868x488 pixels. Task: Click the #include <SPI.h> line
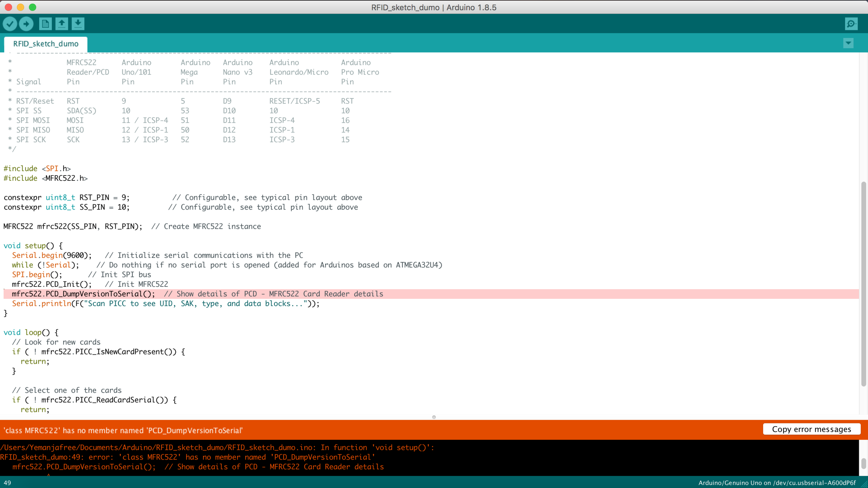[37, 169]
